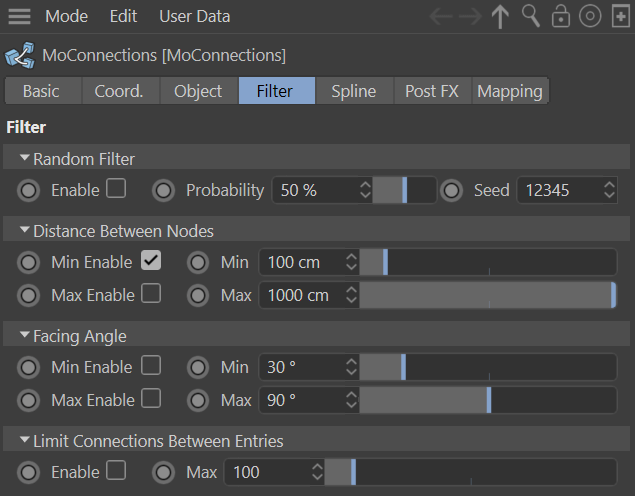Click the circular target mode icon

click(590, 17)
